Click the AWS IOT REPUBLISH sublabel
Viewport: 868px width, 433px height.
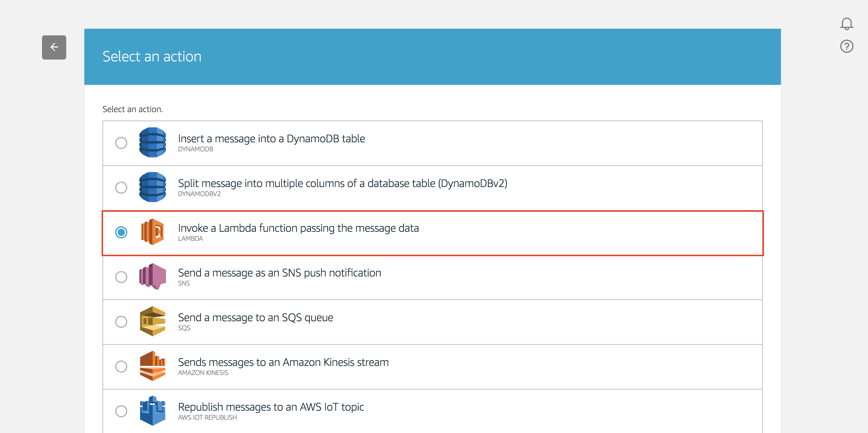207,418
